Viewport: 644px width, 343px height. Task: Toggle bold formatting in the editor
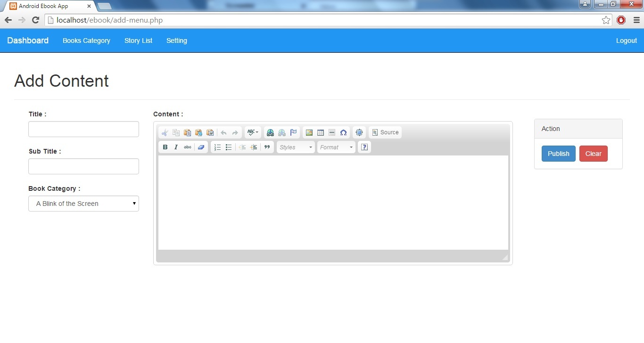click(165, 147)
